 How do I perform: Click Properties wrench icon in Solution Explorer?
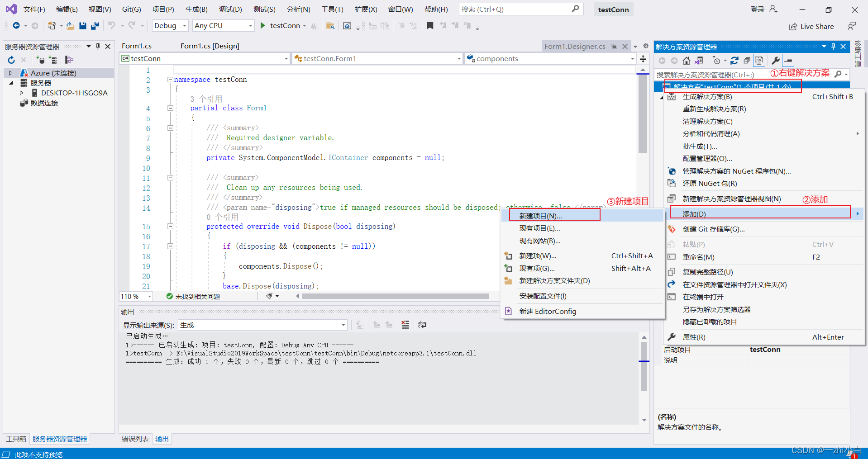775,61
